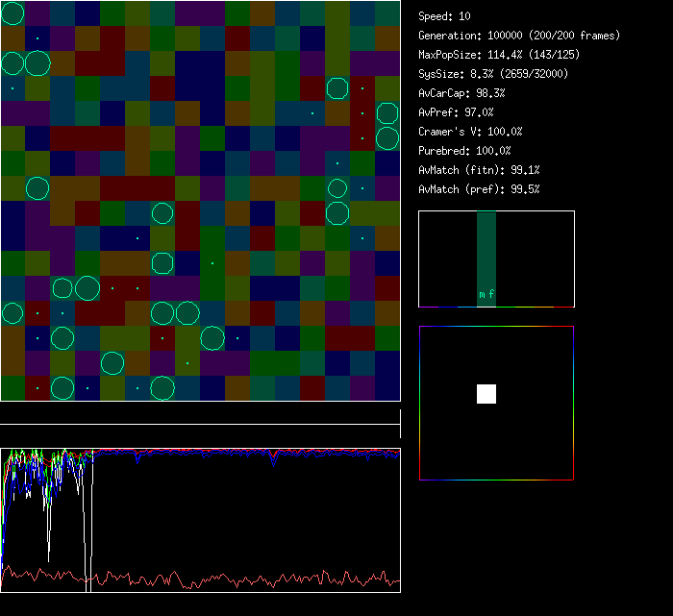Viewport: 673px width, 616px height.
Task: Click the empty horizontal strip below the grid
Action: pos(200,416)
